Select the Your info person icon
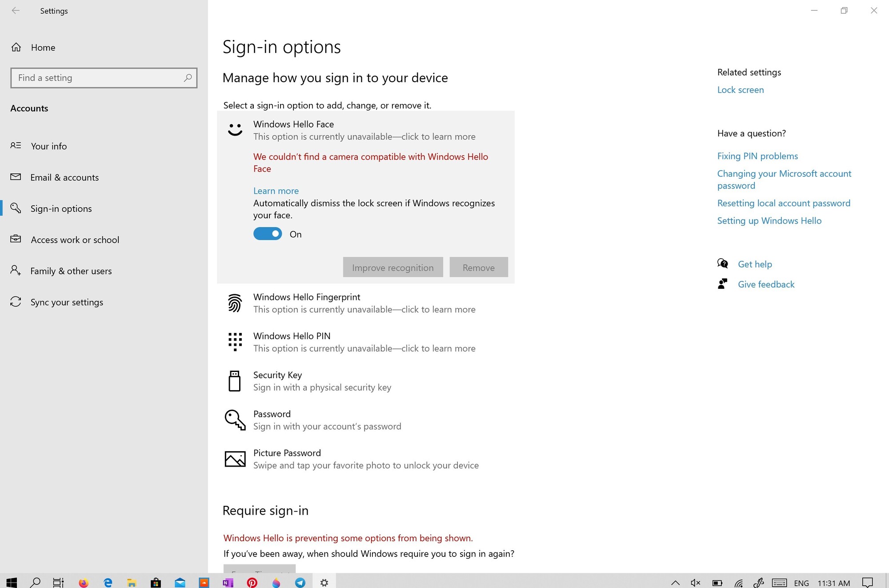The image size is (889, 588). point(16,146)
